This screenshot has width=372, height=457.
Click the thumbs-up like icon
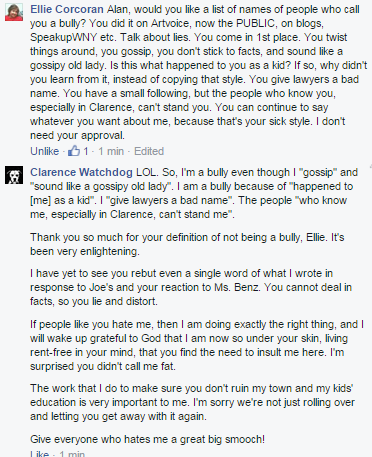[74, 151]
